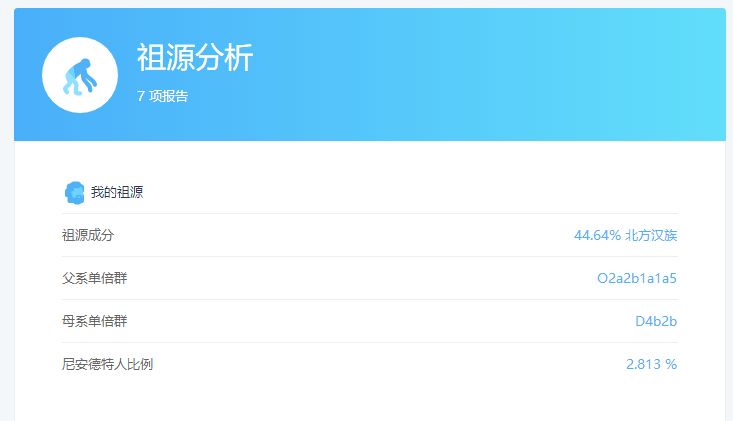The width and height of the screenshot is (733, 421).
Task: Click blank card area below the Neanderthal row
Action: (x=370, y=402)
